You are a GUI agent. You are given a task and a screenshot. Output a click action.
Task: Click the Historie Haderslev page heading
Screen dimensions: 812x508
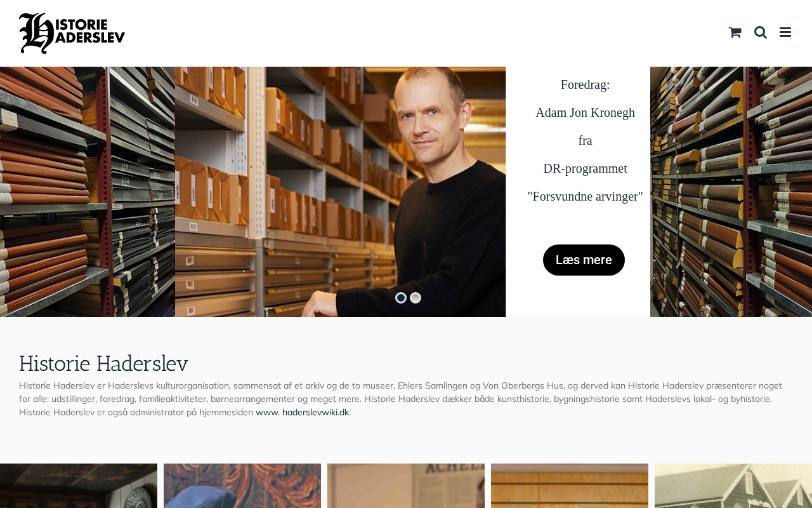click(103, 364)
